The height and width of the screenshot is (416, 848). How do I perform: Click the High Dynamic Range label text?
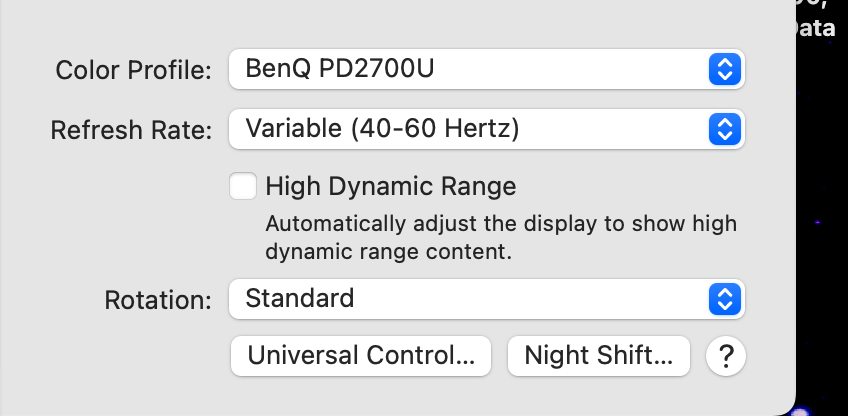click(390, 186)
